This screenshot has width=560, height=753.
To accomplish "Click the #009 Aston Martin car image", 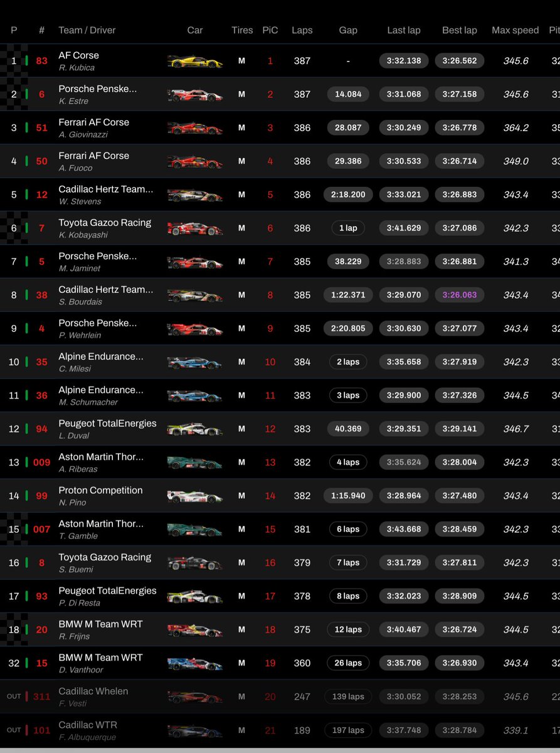I will coord(195,463).
